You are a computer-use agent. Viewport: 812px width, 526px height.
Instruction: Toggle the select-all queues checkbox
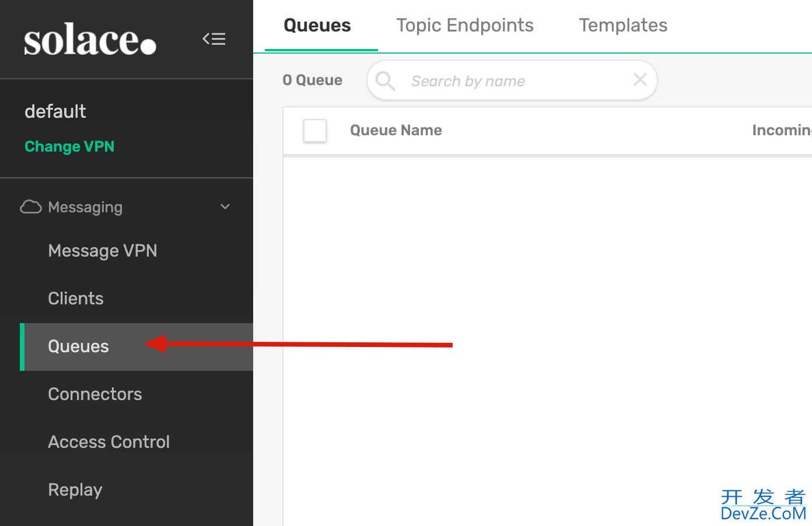pyautogui.click(x=315, y=131)
